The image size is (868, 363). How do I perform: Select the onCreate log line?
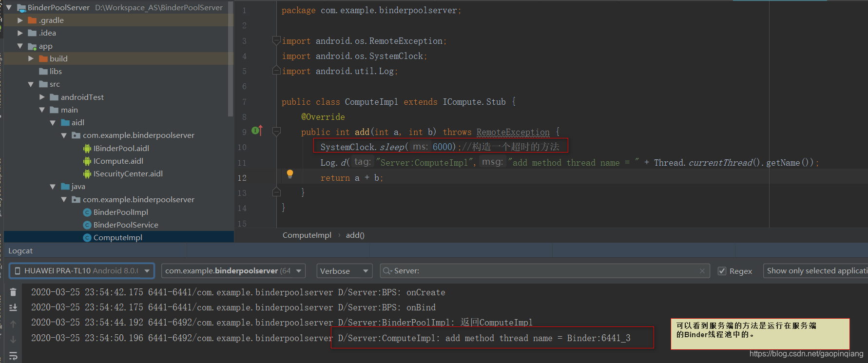pos(238,292)
